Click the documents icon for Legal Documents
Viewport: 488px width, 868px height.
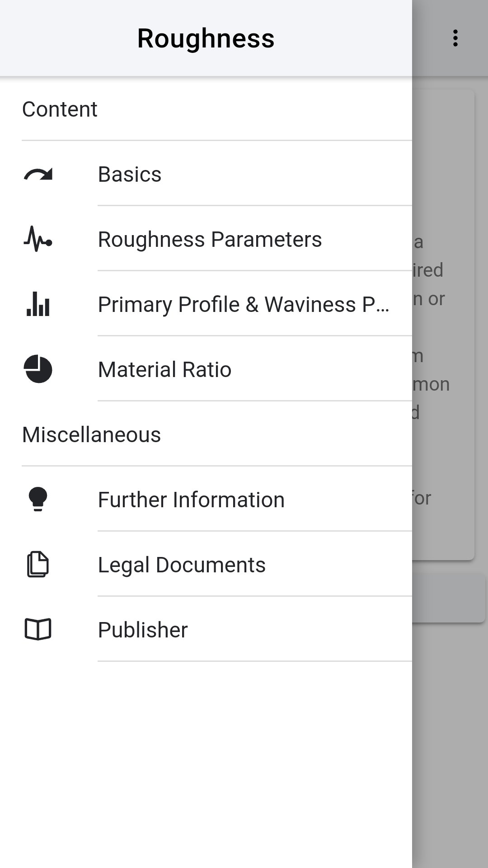pyautogui.click(x=38, y=565)
